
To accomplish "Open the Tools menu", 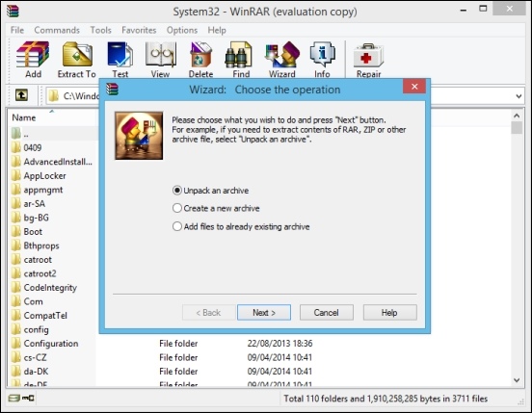I will [x=100, y=30].
